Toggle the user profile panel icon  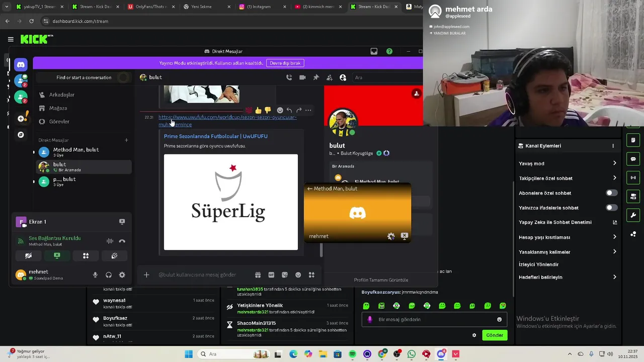(343, 77)
